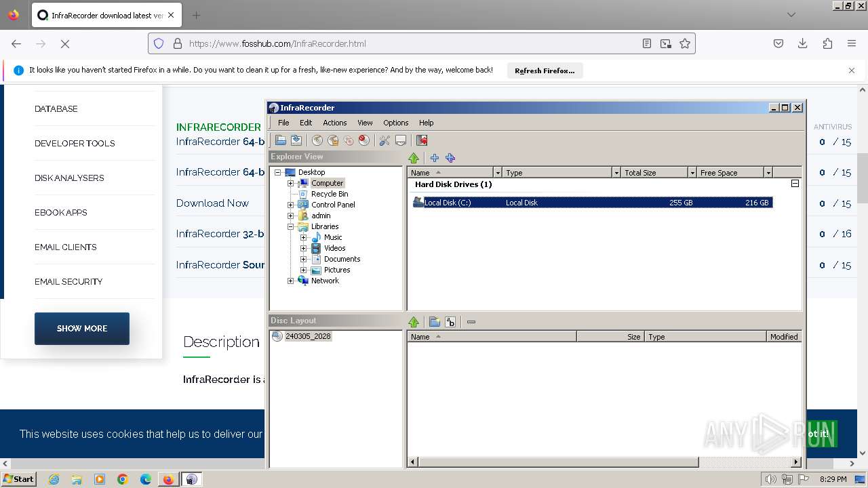868x488 pixels.
Task: Expand the Computer tree node
Action: tap(291, 183)
